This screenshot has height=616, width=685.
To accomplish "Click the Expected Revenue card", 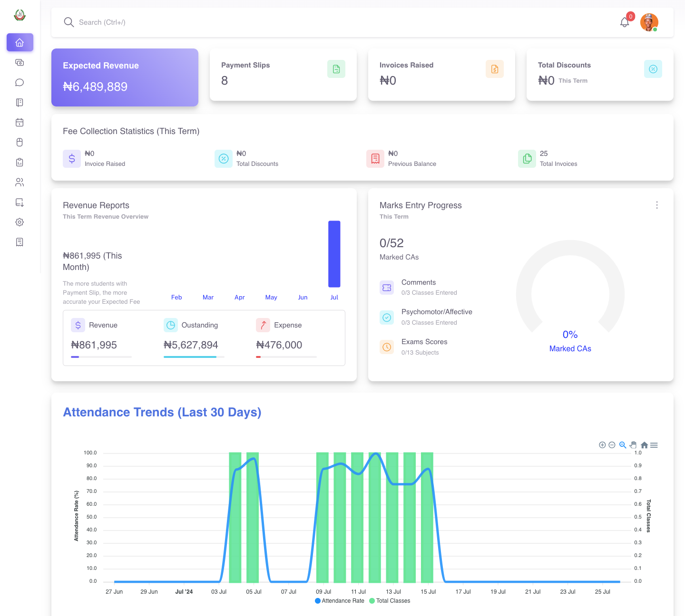I will pos(125,77).
